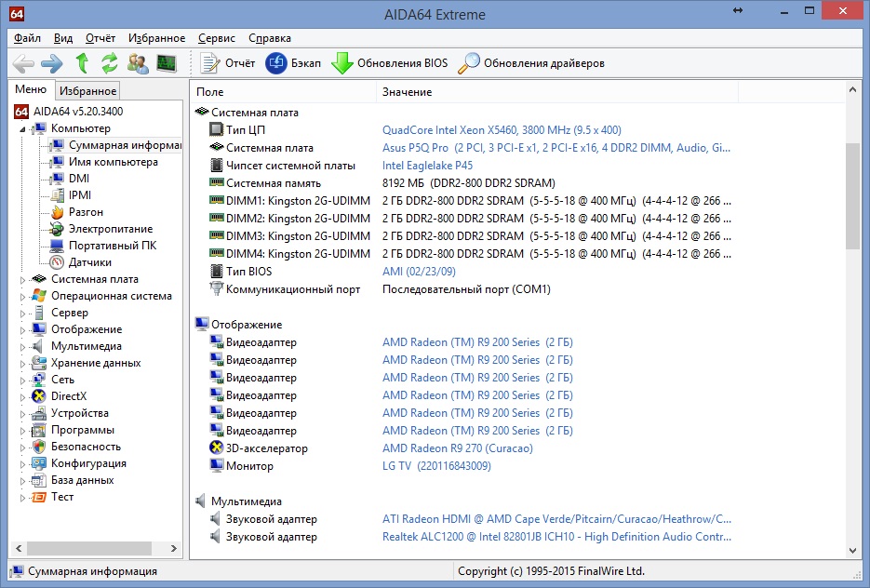The width and height of the screenshot is (870, 588).
Task: Refresh with the green circular arrows icon
Action: click(x=109, y=63)
